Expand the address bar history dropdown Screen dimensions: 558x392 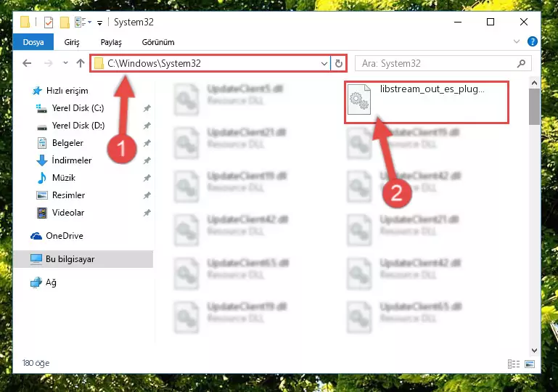[324, 64]
